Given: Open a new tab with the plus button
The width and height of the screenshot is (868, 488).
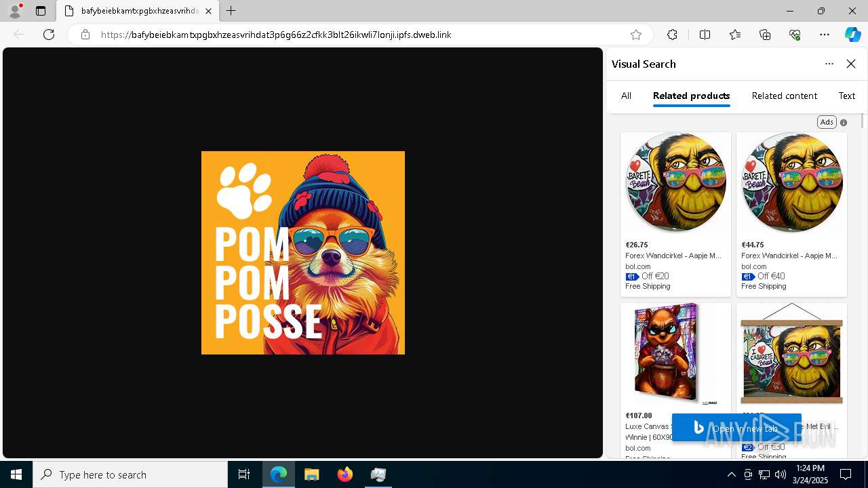Looking at the screenshot, I should point(231,11).
